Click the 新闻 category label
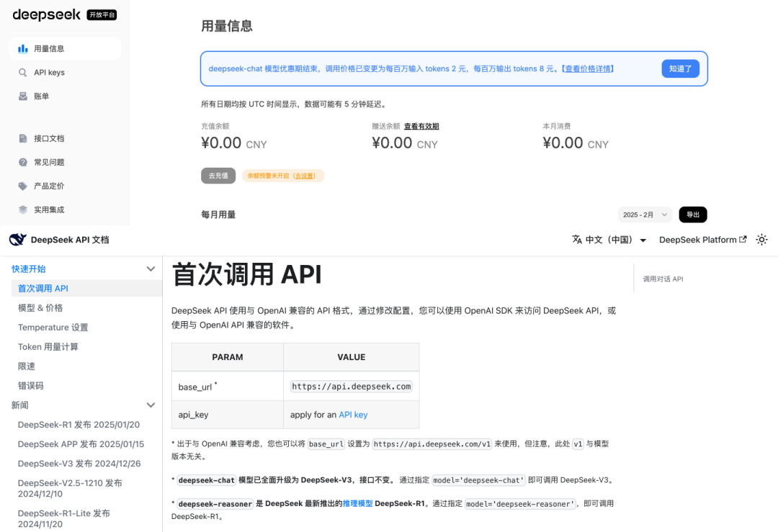 point(20,405)
